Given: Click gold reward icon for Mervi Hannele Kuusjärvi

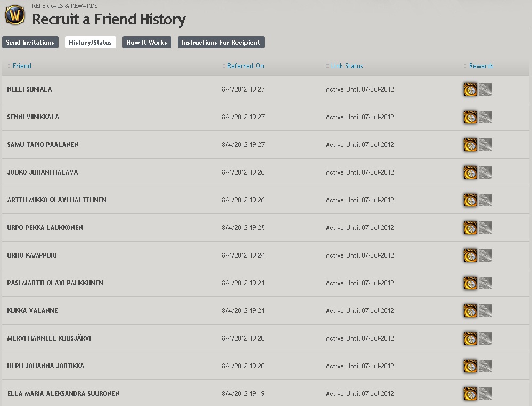Looking at the screenshot, I should pyautogui.click(x=470, y=338).
